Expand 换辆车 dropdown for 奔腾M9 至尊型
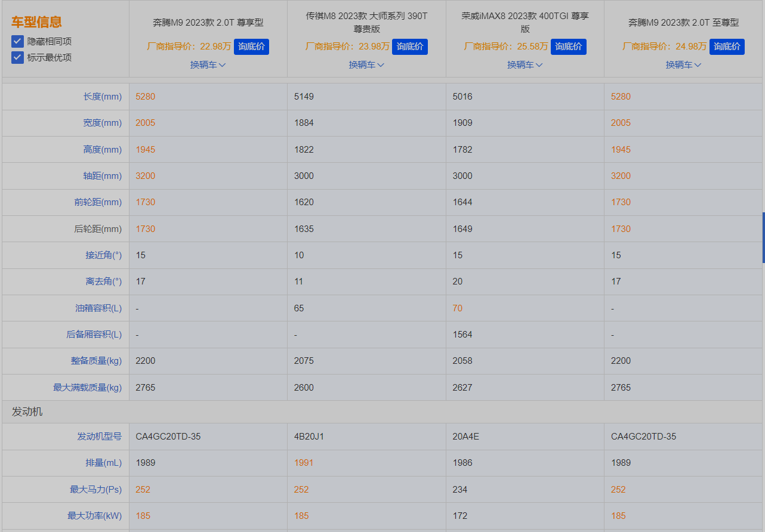The image size is (765, 532). coord(683,65)
